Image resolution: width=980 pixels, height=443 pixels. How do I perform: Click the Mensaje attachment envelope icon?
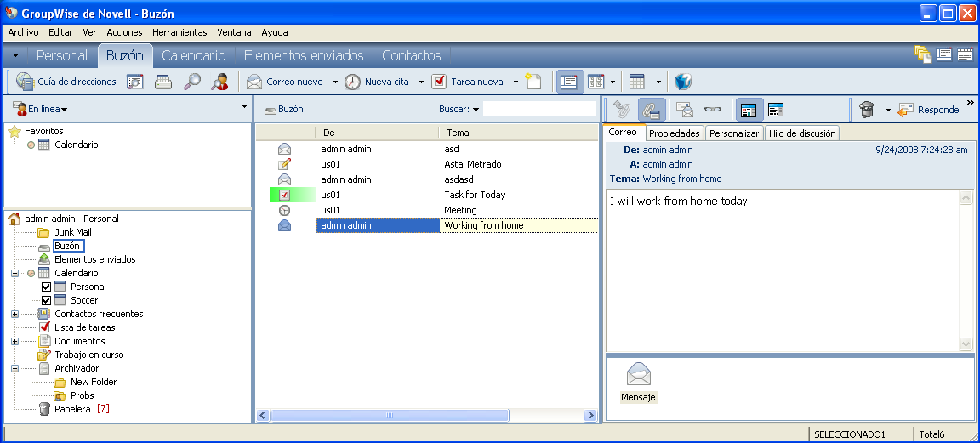(x=639, y=374)
